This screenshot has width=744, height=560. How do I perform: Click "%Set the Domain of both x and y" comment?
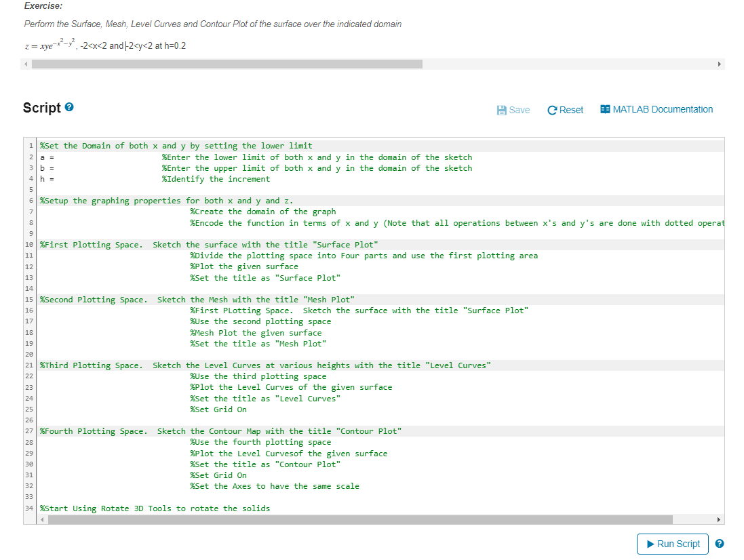pyautogui.click(x=176, y=146)
